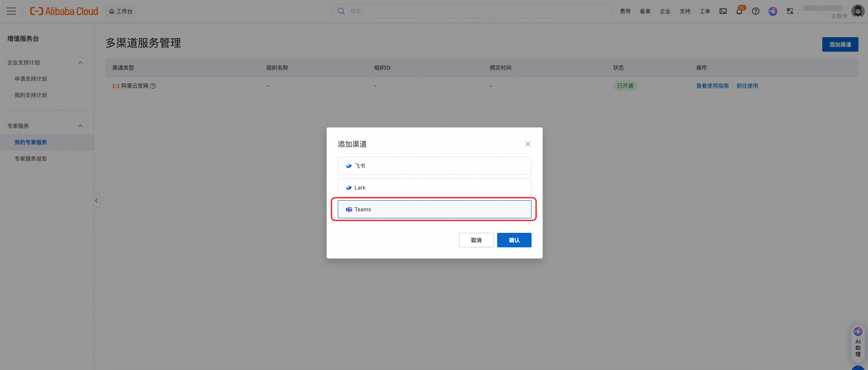This screenshot has height=370, width=868.
Task: Open the language switch icon
Action: pos(790,11)
